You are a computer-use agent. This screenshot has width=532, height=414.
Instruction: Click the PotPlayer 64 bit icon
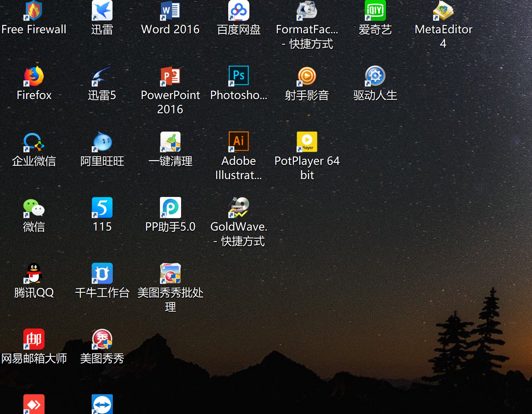click(x=307, y=142)
